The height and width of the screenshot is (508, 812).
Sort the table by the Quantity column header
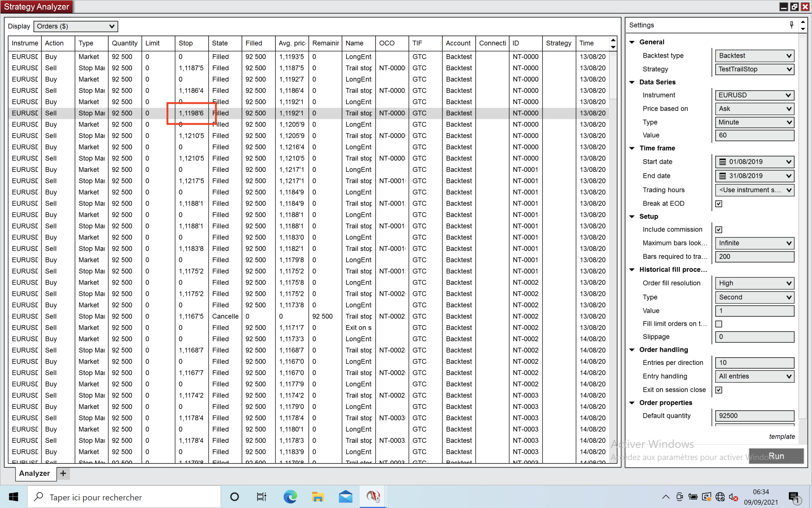click(x=124, y=43)
